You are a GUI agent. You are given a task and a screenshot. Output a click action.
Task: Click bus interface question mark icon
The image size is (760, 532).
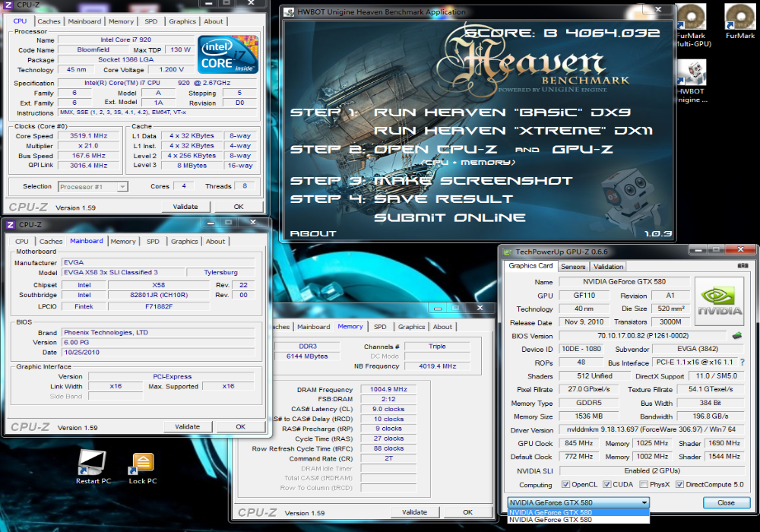tap(742, 362)
